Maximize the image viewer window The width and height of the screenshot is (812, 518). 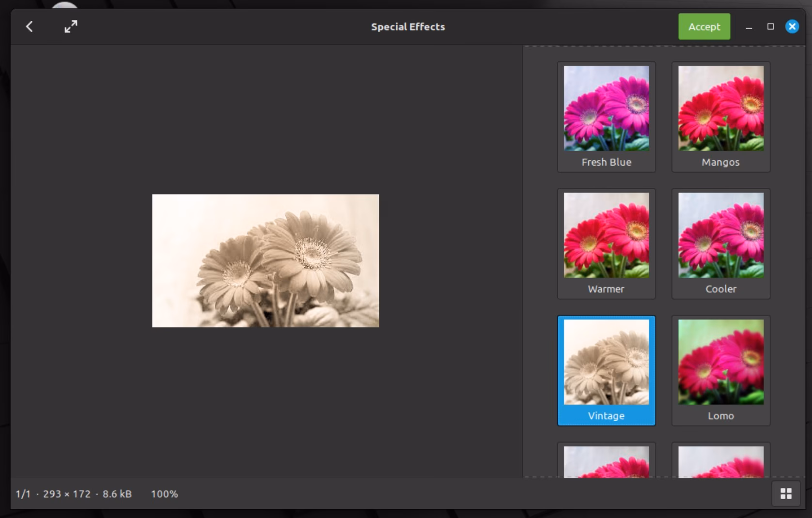(x=770, y=27)
